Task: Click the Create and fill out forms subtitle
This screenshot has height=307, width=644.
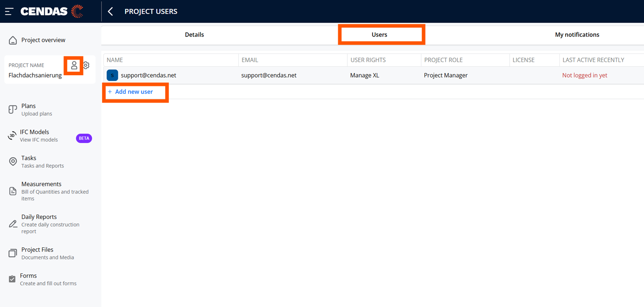Action: [x=48, y=284]
